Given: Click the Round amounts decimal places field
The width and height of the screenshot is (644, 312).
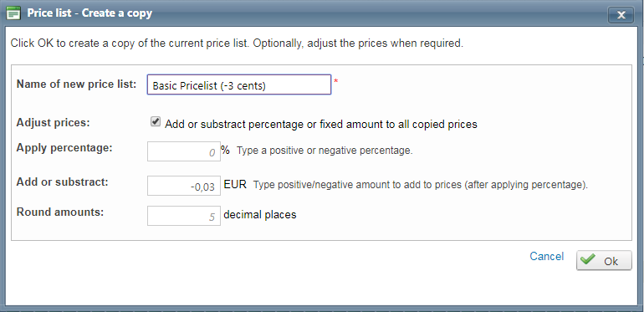Looking at the screenshot, I should point(184,216).
